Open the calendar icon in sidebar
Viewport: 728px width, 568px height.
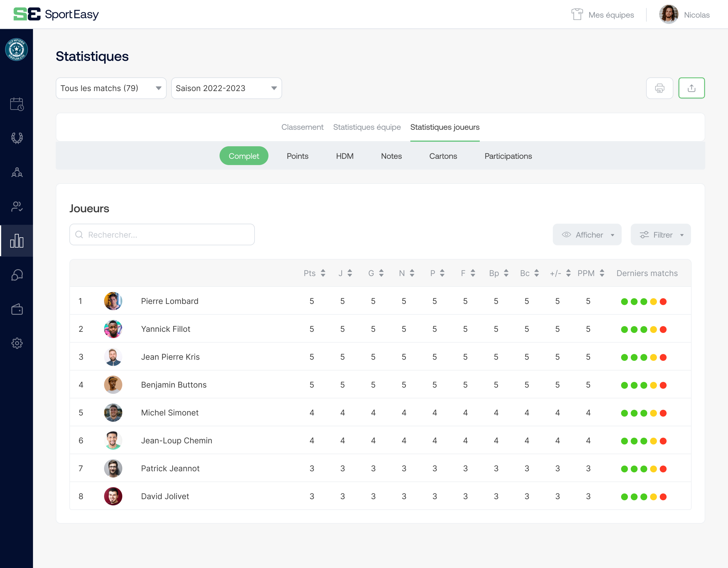[17, 104]
